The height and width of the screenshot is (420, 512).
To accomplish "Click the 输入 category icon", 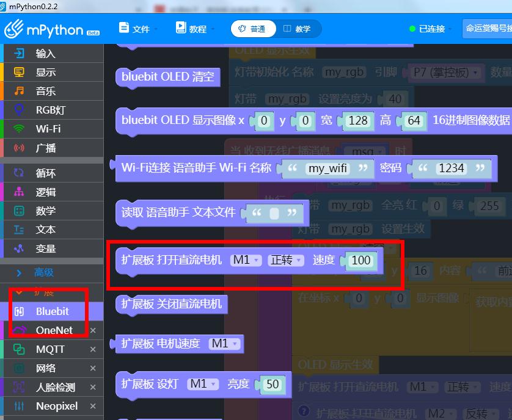I will coord(19,53).
